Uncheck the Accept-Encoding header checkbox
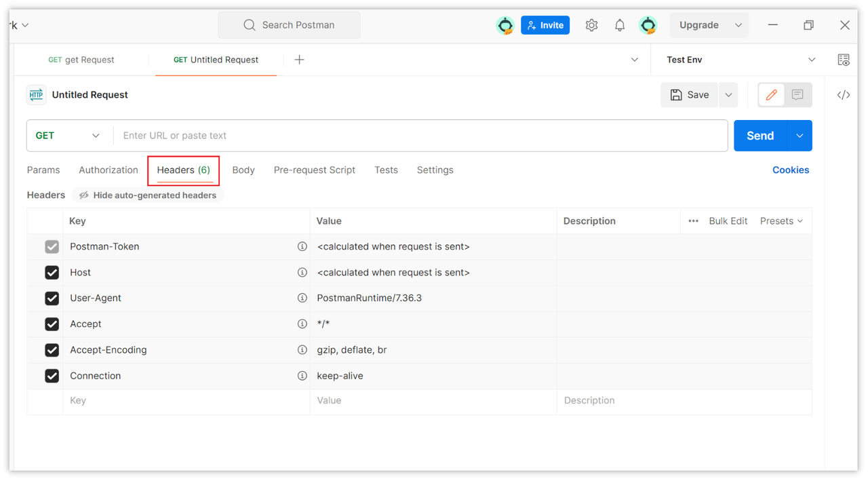Image resolution: width=868 pixels, height=479 pixels. coord(52,350)
